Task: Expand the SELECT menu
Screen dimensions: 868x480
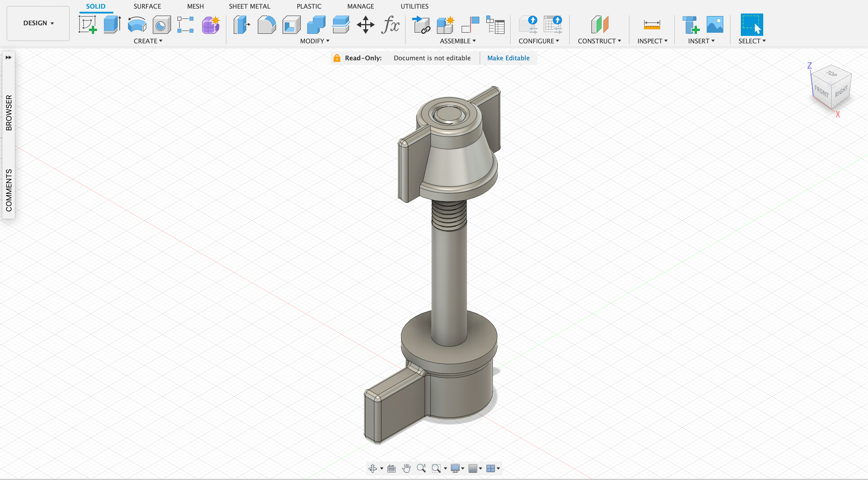Action: coord(752,41)
